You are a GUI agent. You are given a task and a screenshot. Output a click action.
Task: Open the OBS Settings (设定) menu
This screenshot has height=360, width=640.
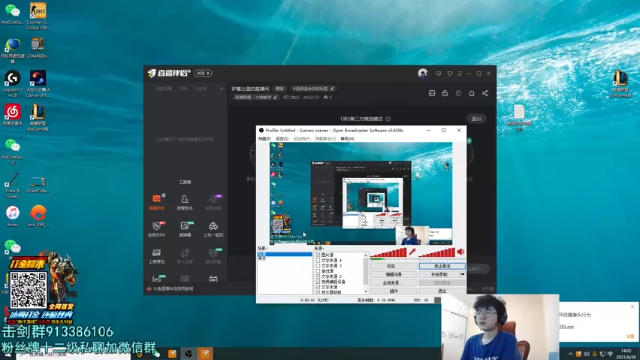282,139
